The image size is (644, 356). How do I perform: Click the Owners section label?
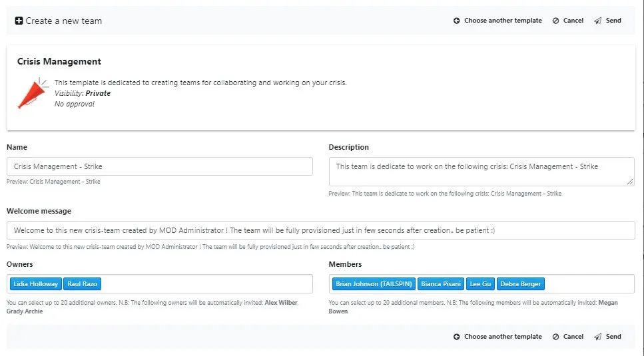(20, 265)
